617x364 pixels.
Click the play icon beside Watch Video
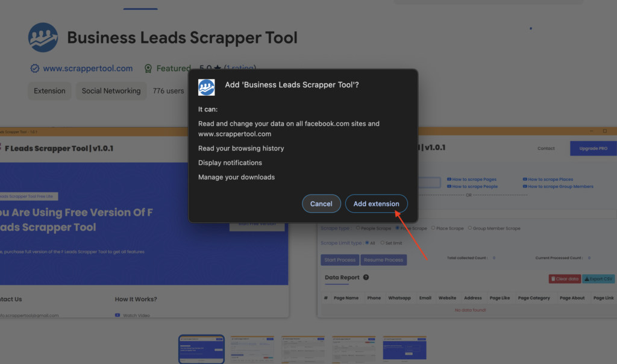coord(116,315)
